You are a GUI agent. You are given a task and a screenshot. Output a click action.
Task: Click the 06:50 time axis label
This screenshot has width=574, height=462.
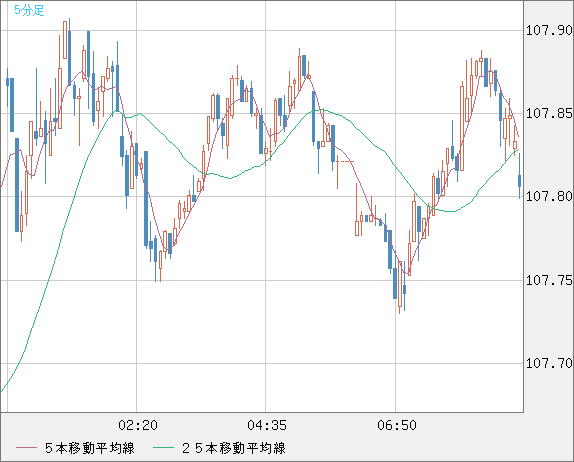(396, 425)
